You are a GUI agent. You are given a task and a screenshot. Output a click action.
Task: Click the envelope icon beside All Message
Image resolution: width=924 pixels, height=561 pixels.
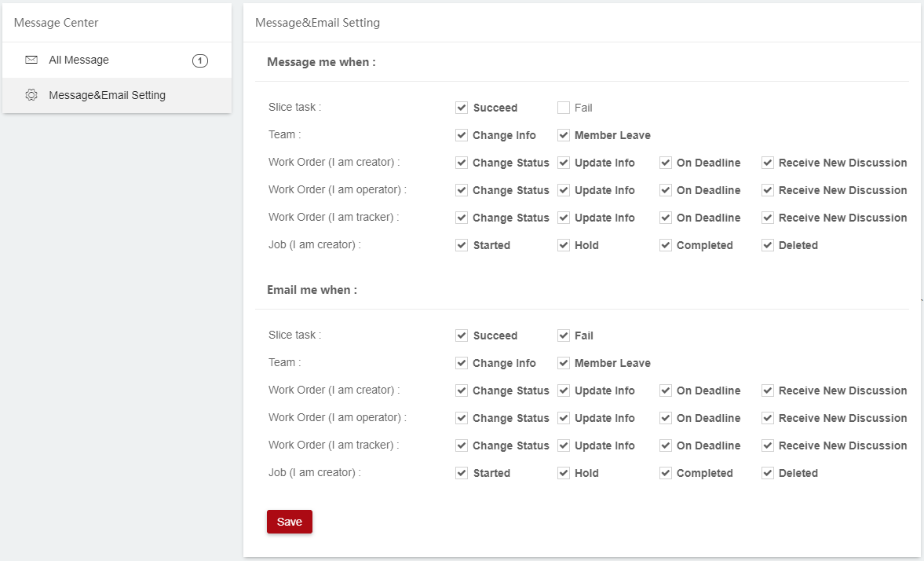tap(31, 60)
